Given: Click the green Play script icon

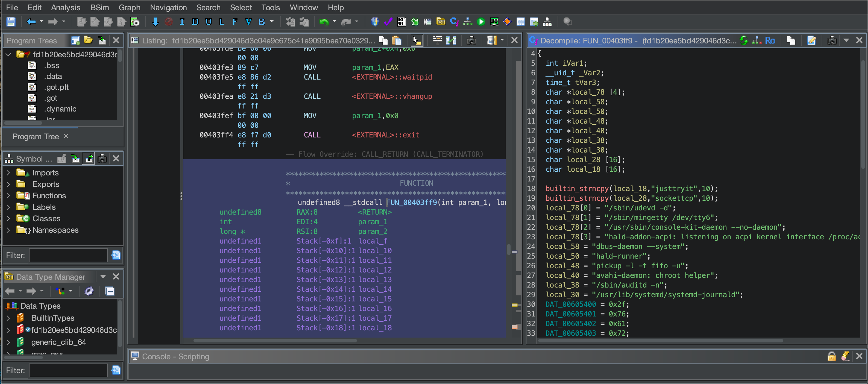Looking at the screenshot, I should click(481, 22).
